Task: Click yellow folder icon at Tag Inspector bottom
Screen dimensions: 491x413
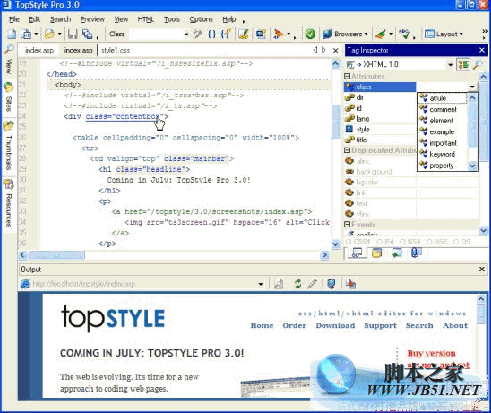Action: (x=377, y=253)
